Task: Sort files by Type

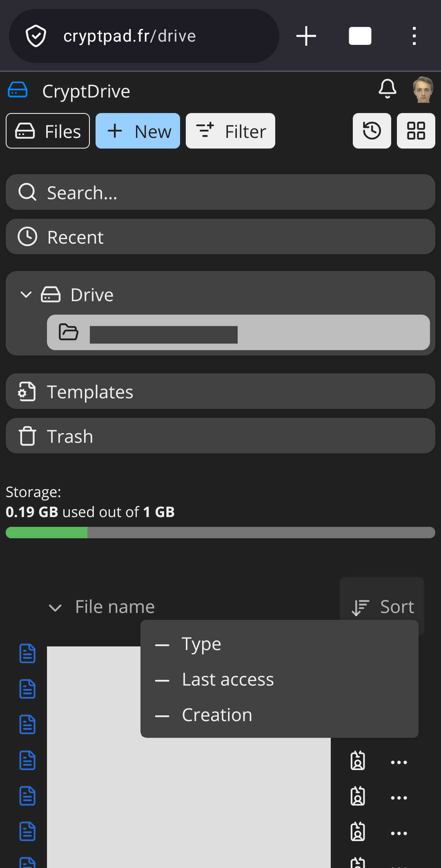Action: click(x=201, y=644)
